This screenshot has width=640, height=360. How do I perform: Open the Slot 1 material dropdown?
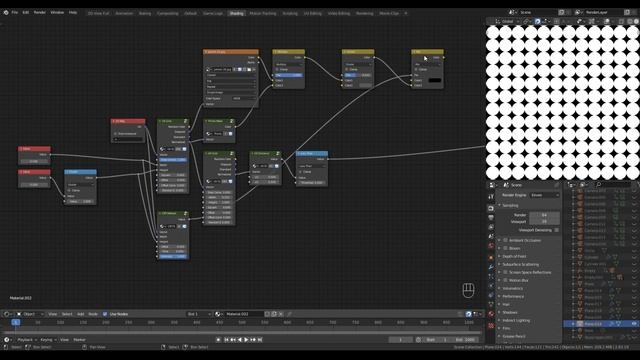point(199,314)
